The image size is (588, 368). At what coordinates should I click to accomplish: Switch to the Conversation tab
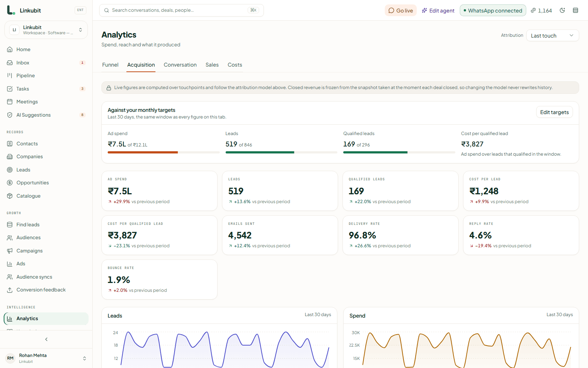(x=180, y=65)
